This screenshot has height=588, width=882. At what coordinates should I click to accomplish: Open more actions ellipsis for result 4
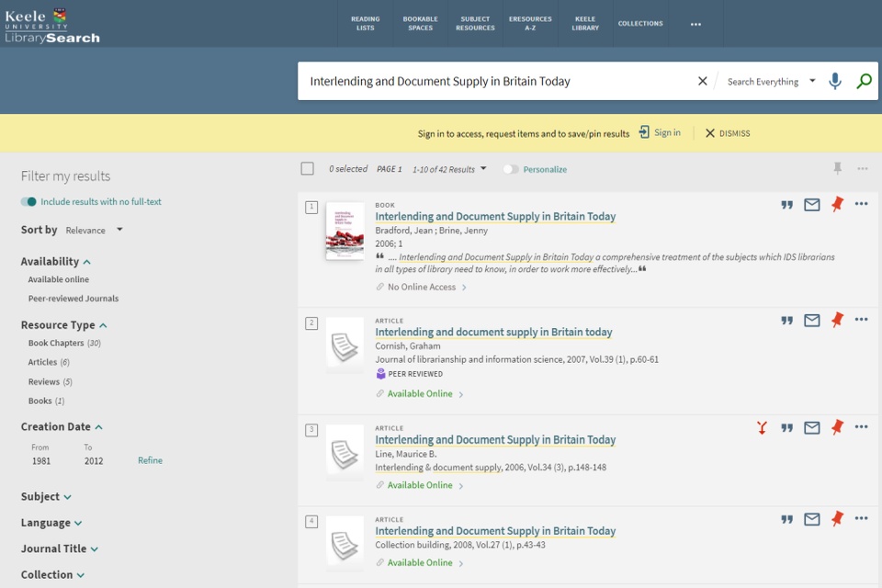coord(861,519)
